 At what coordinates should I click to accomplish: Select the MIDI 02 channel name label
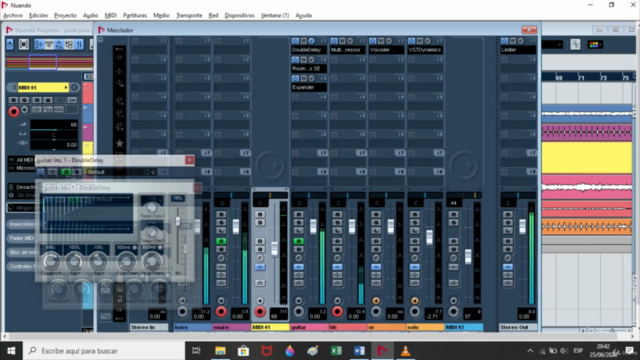tap(464, 327)
